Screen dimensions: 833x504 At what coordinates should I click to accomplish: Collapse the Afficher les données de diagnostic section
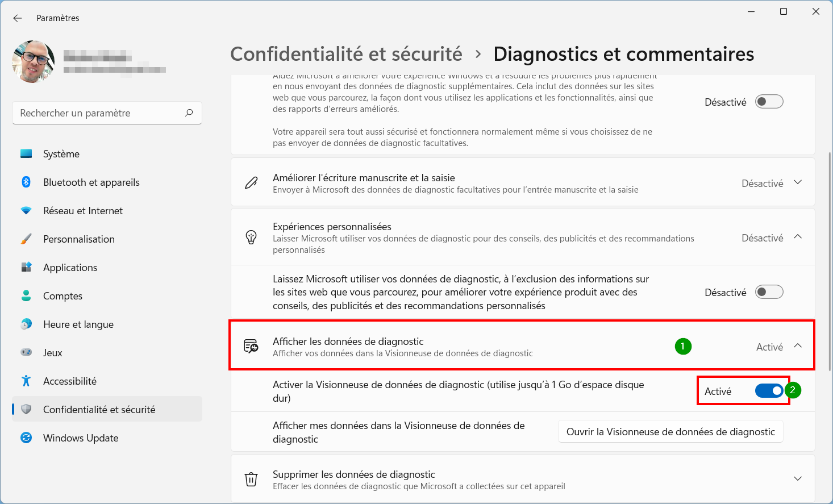pos(798,345)
